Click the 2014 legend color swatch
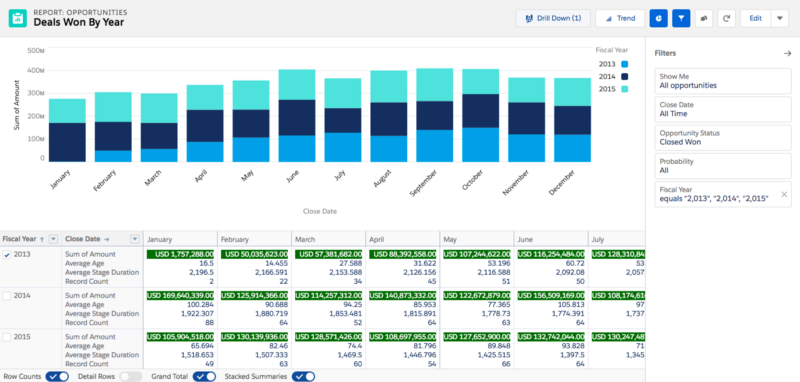The width and height of the screenshot is (800, 382). point(624,77)
